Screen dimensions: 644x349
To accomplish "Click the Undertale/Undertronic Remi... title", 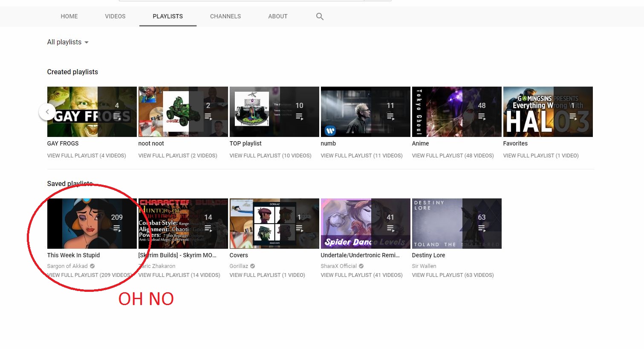I will (360, 256).
